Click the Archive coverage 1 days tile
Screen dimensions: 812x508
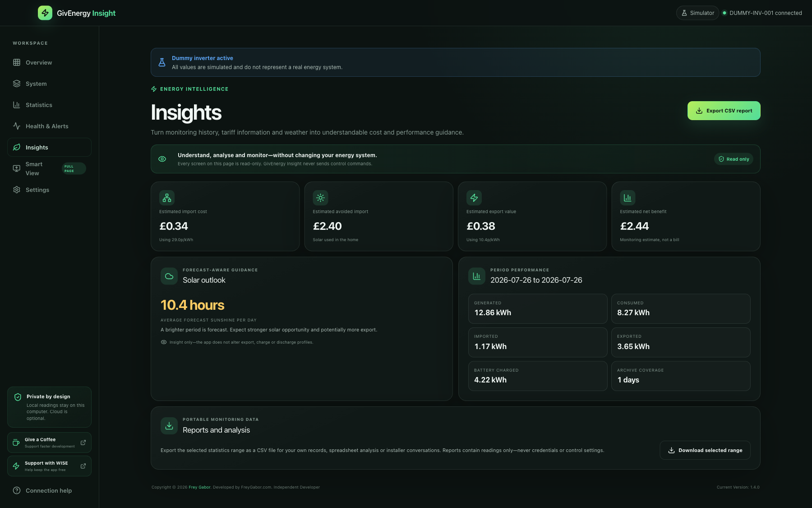681,376
